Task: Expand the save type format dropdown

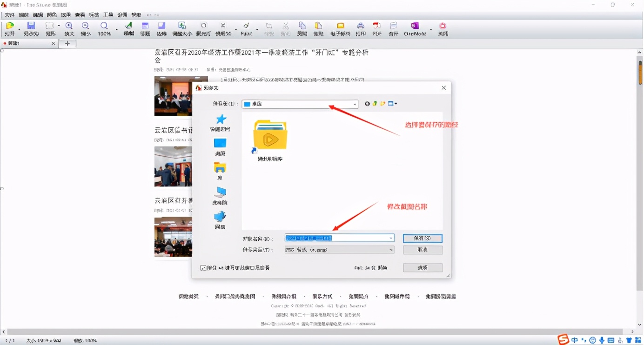Action: pos(390,250)
